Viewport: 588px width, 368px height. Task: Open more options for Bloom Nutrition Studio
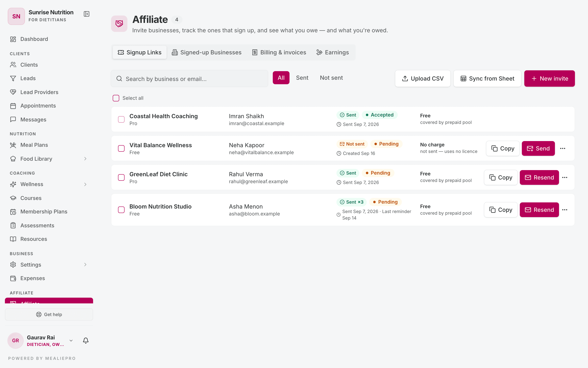click(565, 210)
